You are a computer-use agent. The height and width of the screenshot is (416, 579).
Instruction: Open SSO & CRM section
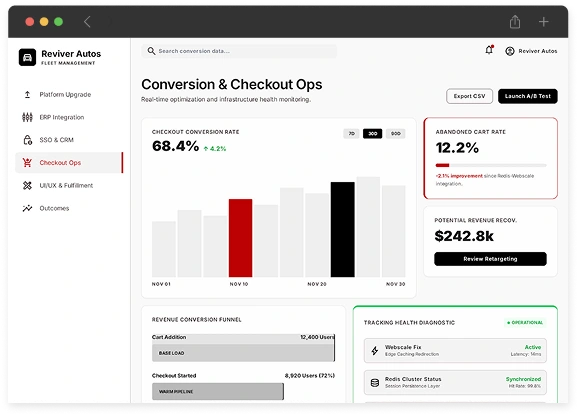(x=69, y=140)
